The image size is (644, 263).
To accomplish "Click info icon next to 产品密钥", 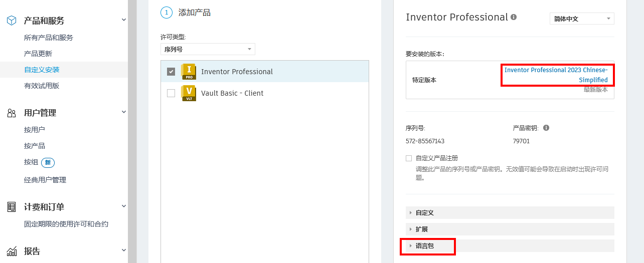I will 546,128.
